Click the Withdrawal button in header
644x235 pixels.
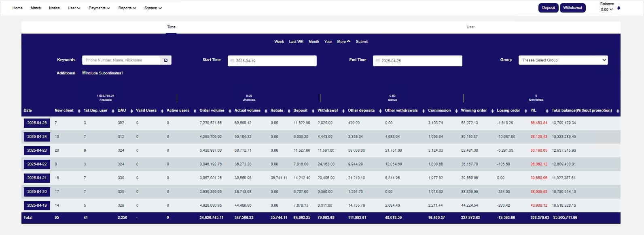(x=572, y=8)
